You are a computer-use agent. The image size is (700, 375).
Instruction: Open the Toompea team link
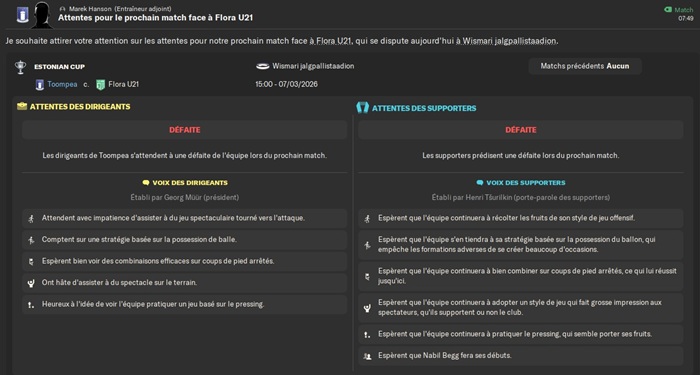click(x=62, y=84)
